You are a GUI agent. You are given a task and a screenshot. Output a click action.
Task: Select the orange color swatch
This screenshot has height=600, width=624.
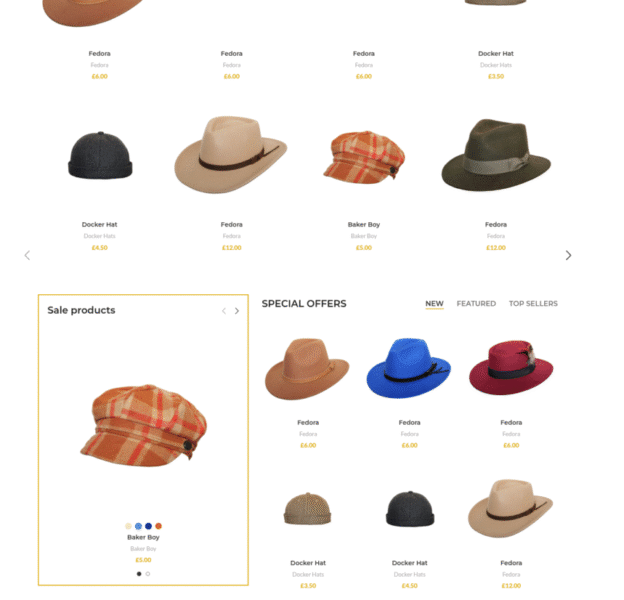click(158, 526)
